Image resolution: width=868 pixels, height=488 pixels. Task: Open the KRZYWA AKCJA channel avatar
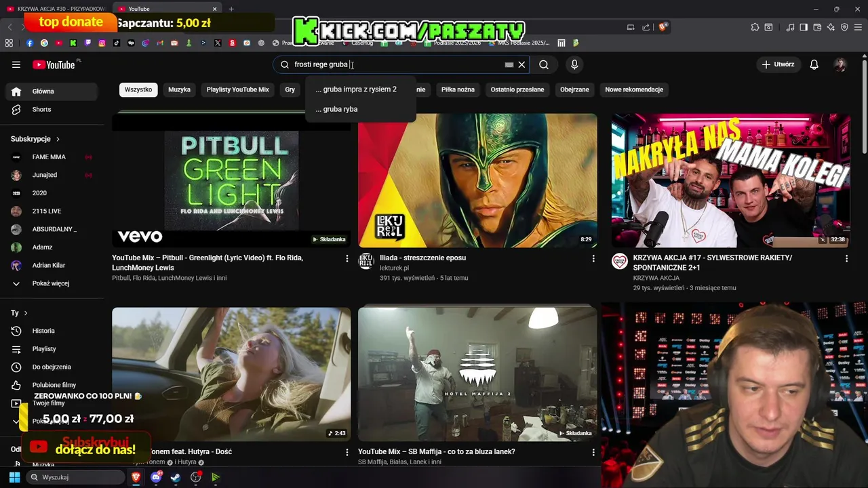click(x=620, y=262)
